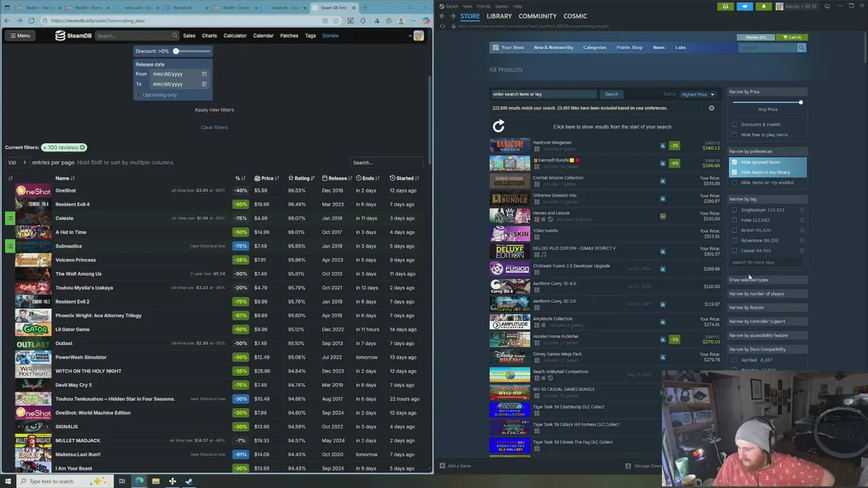Click the From release date field

click(180, 74)
